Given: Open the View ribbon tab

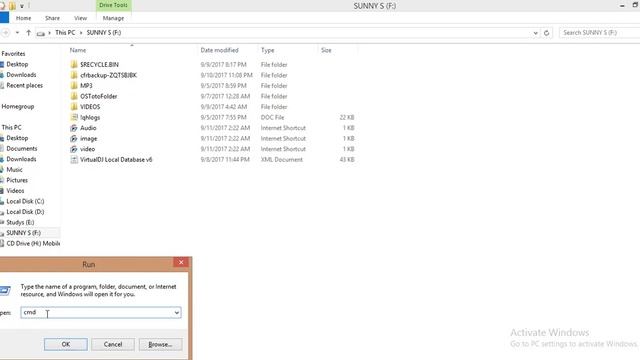Looking at the screenshot, I should click(x=80, y=18).
